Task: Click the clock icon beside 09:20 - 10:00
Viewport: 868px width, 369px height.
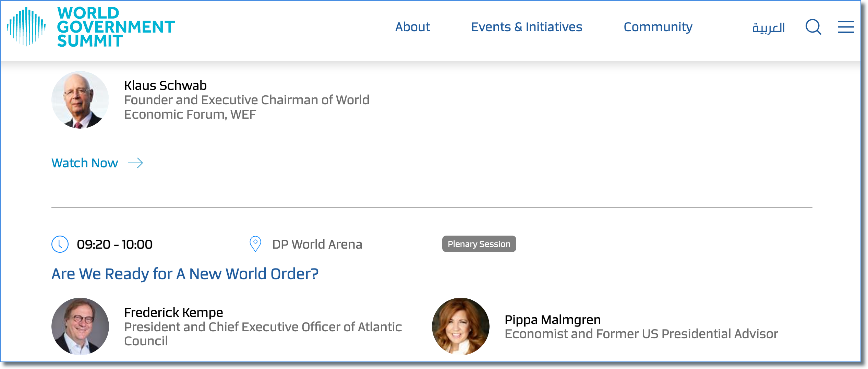Action: 60,244
